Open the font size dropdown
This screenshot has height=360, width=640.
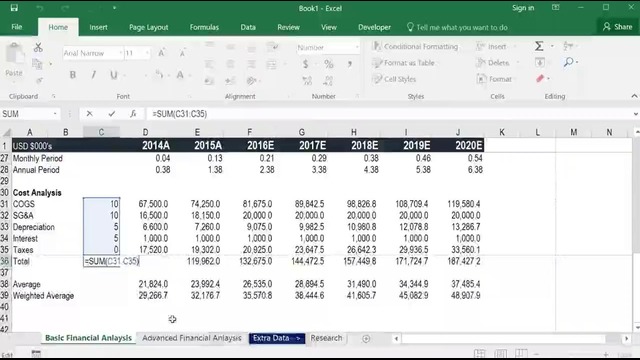point(147,53)
